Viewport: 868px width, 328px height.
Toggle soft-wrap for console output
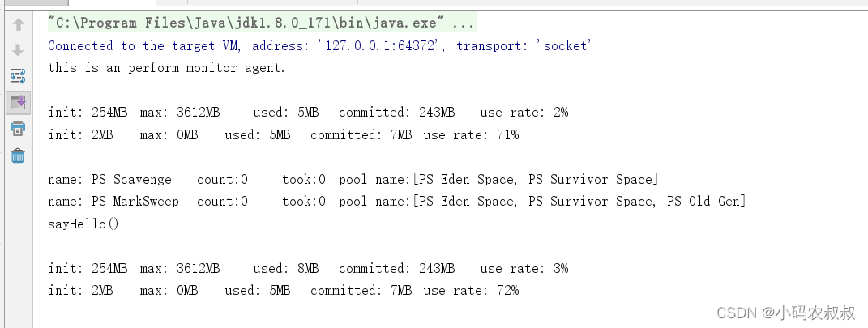[19, 76]
